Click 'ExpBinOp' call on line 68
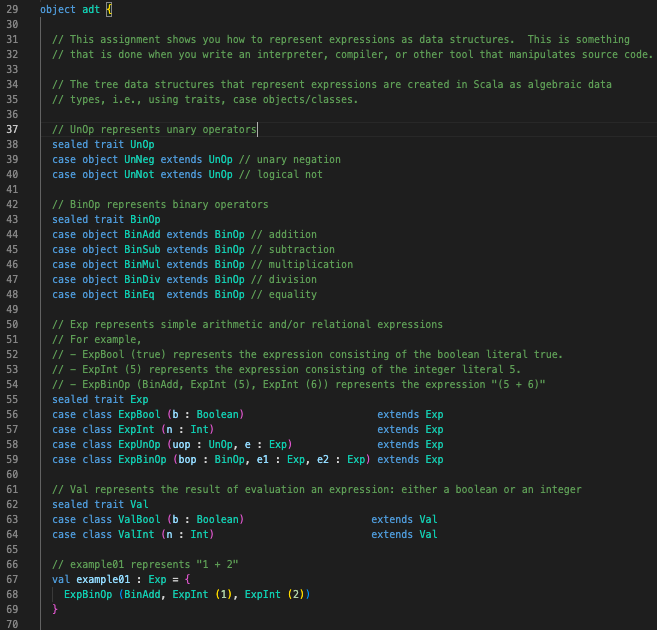The width and height of the screenshot is (657, 630). coord(88,594)
